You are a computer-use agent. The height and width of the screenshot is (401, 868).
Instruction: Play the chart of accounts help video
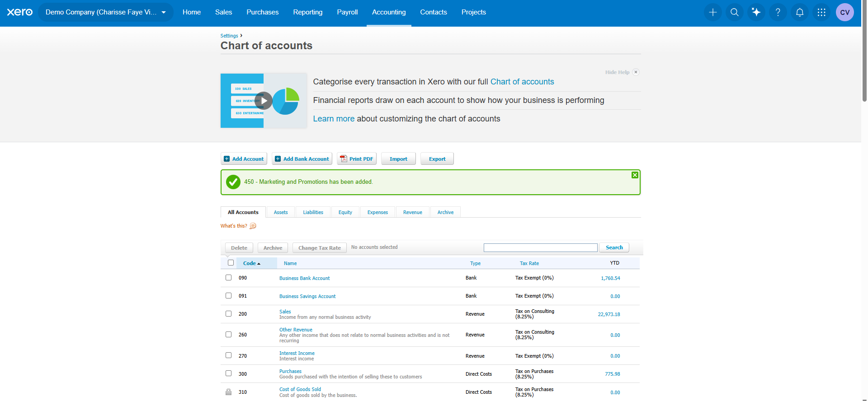(264, 101)
